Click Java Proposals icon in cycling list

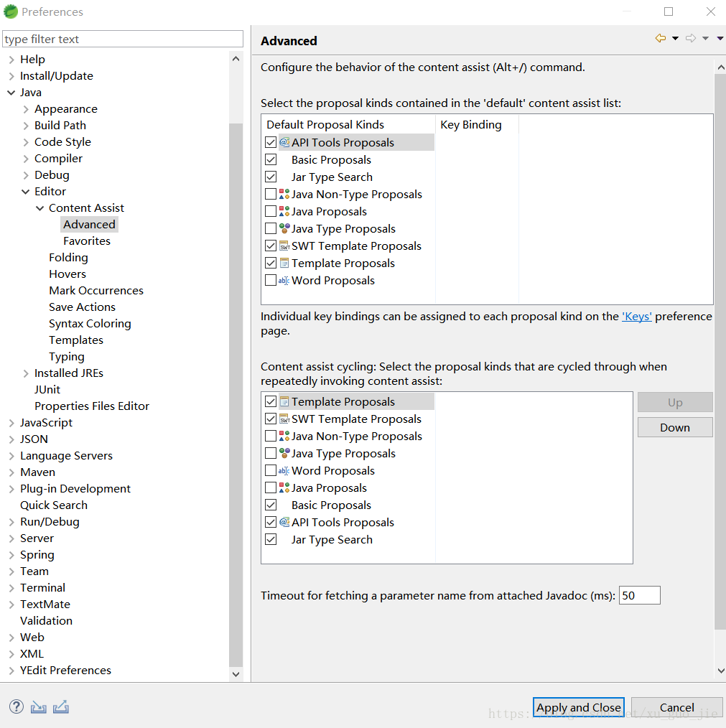pos(284,487)
